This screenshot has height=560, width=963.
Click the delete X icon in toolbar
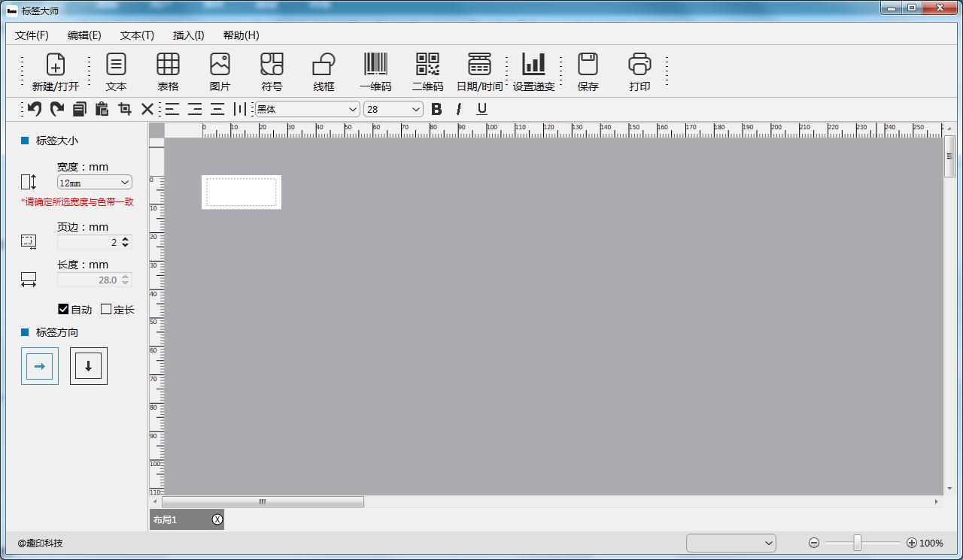(x=147, y=109)
